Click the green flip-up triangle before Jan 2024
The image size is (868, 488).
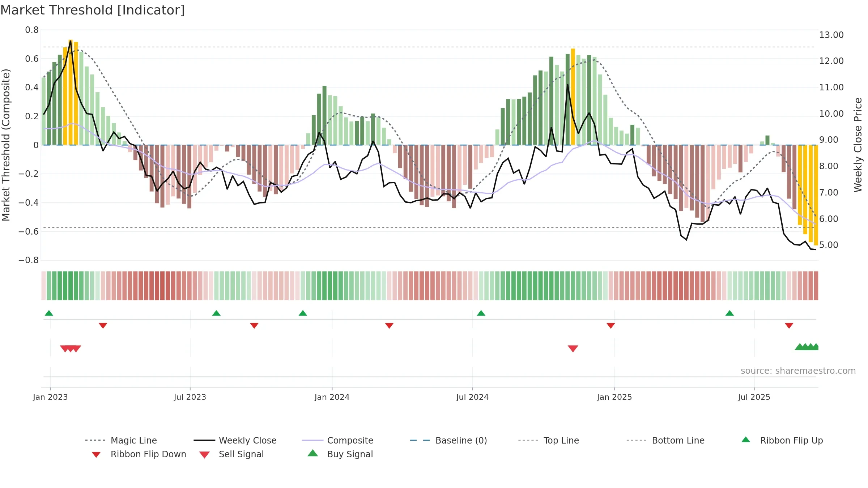(x=303, y=313)
